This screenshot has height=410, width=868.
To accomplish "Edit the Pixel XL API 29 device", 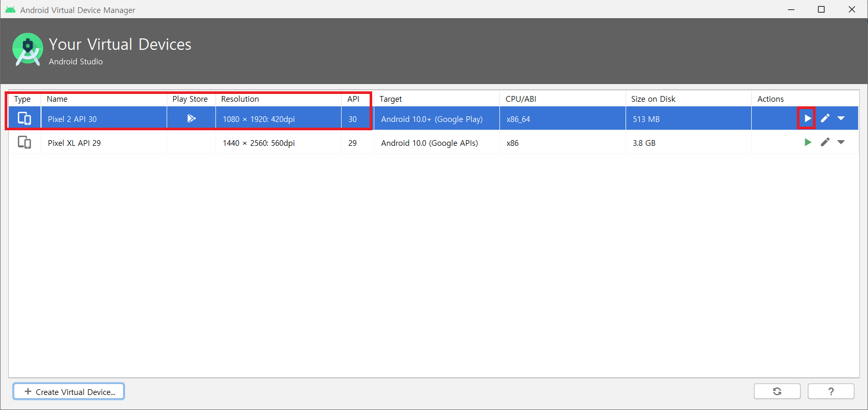I will pyautogui.click(x=825, y=142).
